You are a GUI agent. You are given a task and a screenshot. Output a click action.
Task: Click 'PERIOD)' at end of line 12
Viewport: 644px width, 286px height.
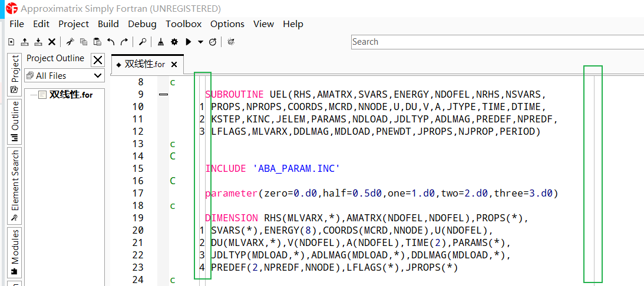click(x=520, y=132)
